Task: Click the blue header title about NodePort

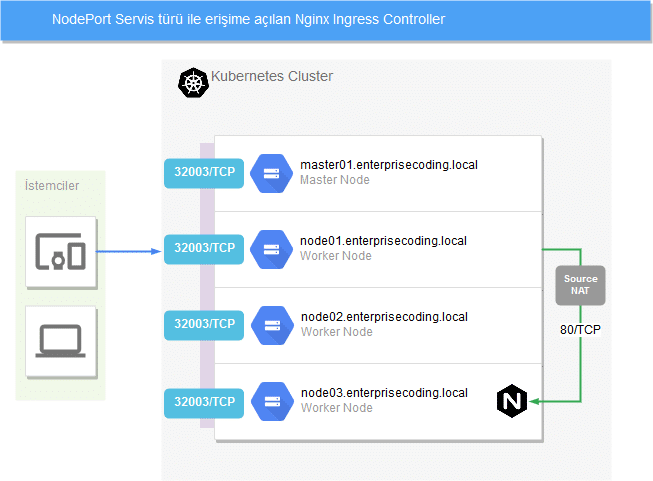Action: click(249, 20)
